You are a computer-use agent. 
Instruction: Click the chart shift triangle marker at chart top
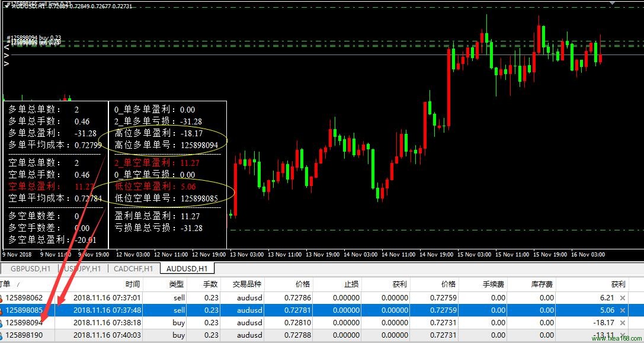[613, 2]
